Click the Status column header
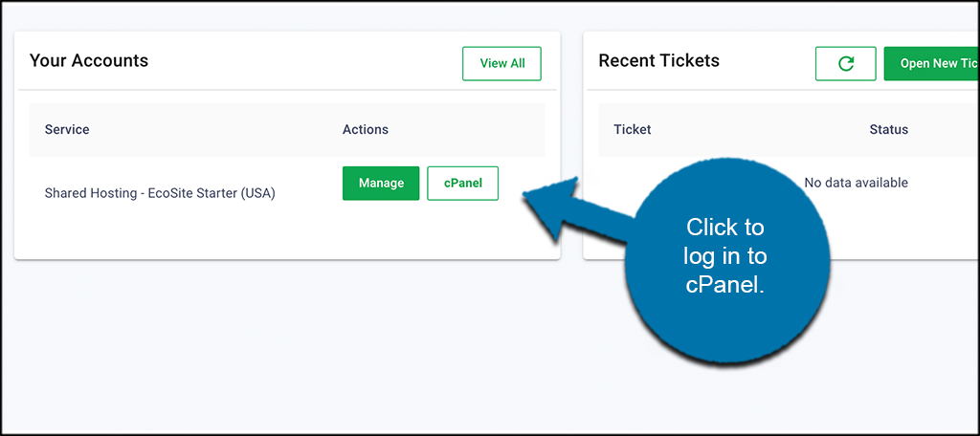The width and height of the screenshot is (980, 436). click(x=888, y=130)
